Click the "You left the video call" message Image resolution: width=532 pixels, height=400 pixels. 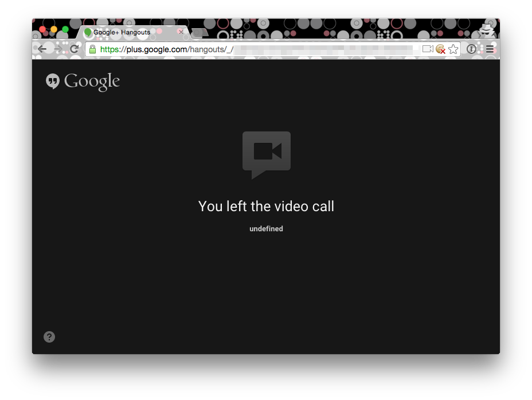click(x=266, y=207)
